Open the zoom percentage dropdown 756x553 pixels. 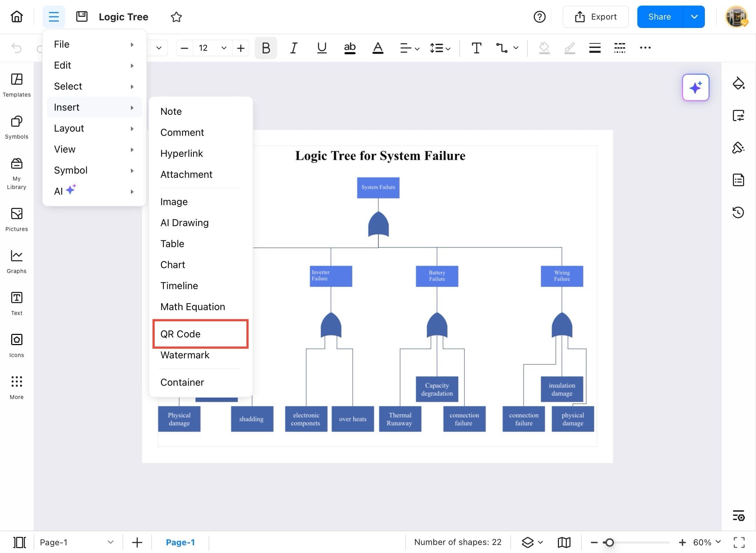(x=707, y=542)
